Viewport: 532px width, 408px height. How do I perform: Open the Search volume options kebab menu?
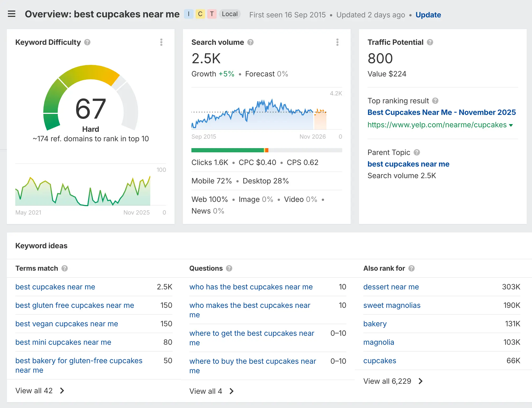337,42
